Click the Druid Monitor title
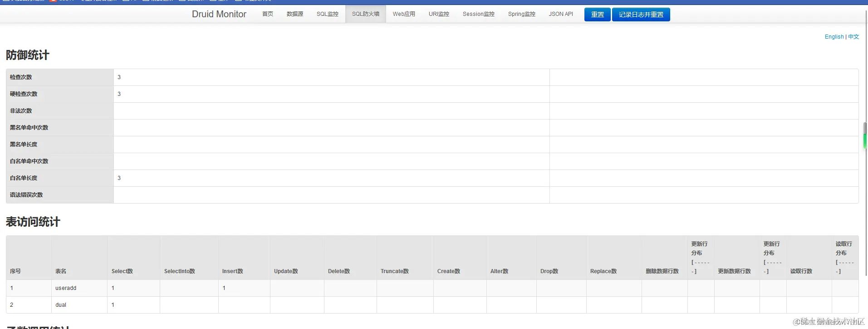This screenshot has height=329, width=868. point(219,14)
